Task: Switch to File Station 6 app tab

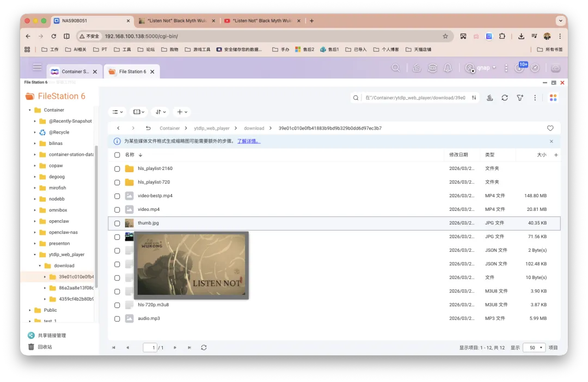Action: [132, 72]
